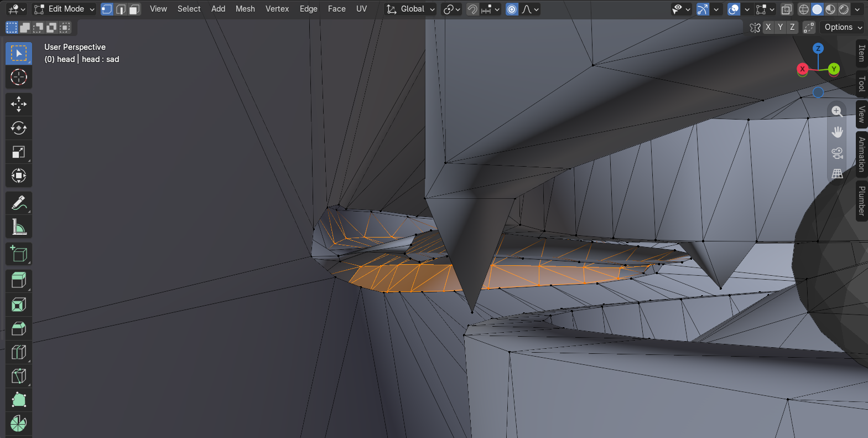The height and width of the screenshot is (438, 868).
Task: Toggle Z axis mesh mirror button
Action: point(792,27)
